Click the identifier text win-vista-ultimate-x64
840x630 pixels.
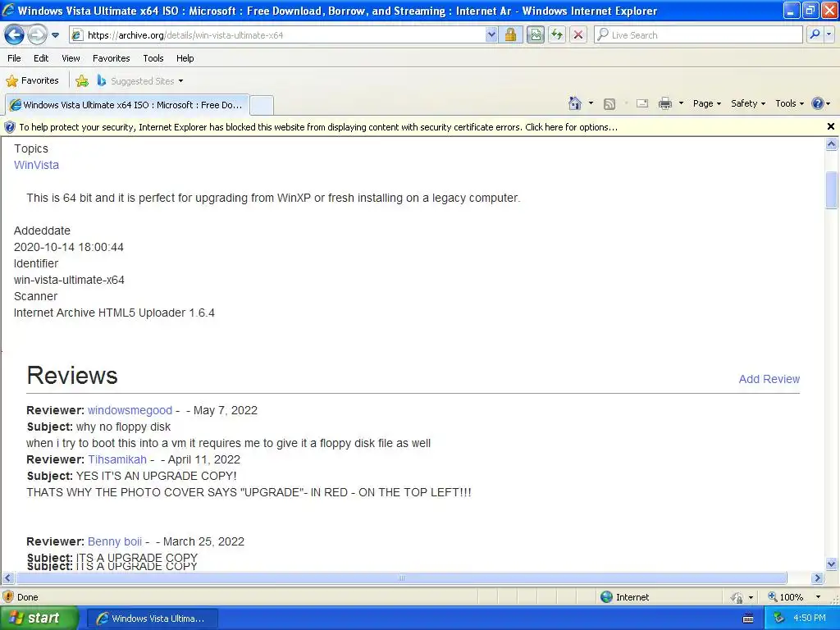(x=69, y=281)
